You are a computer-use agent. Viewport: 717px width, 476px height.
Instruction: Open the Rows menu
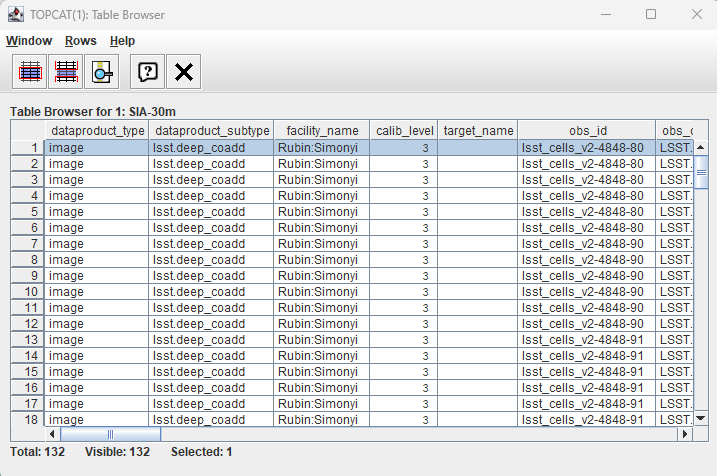click(x=80, y=41)
